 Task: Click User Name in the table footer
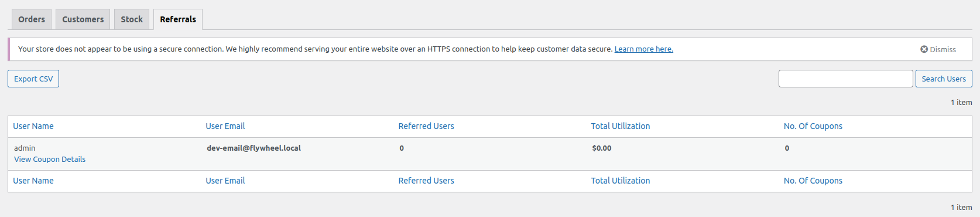click(x=33, y=181)
